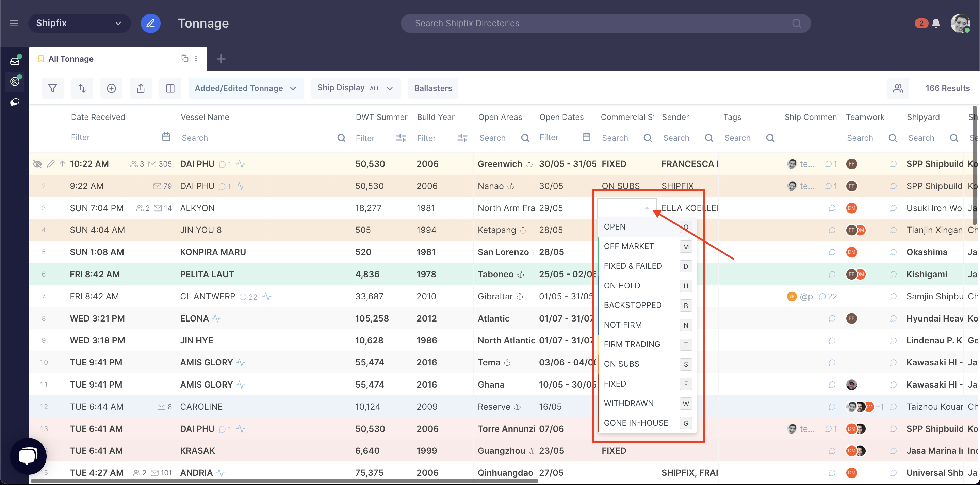This screenshot has width=980, height=485.
Task: Click the horizontal scrollbar at bottom
Action: (x=284, y=481)
